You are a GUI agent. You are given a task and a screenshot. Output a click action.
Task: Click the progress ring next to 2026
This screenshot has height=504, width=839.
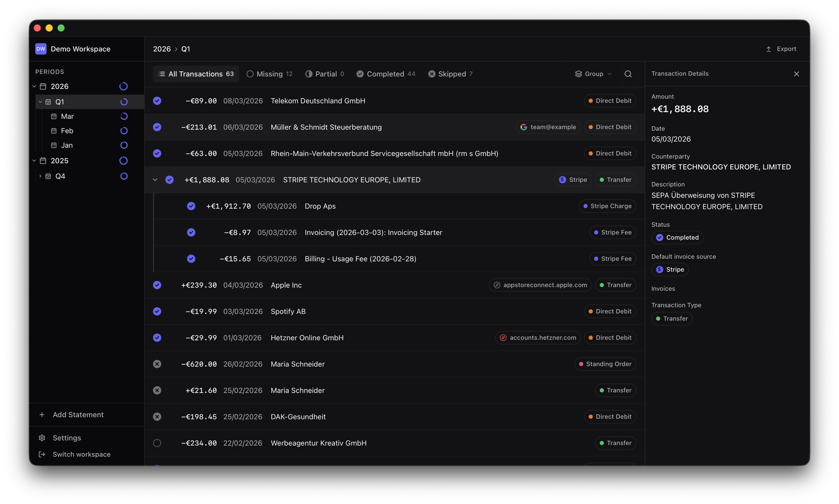point(124,86)
